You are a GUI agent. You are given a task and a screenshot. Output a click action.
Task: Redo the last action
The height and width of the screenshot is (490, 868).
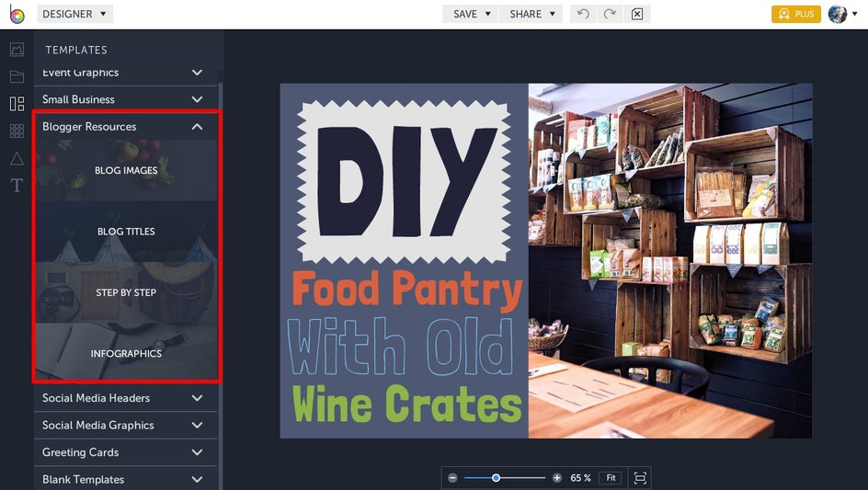610,14
